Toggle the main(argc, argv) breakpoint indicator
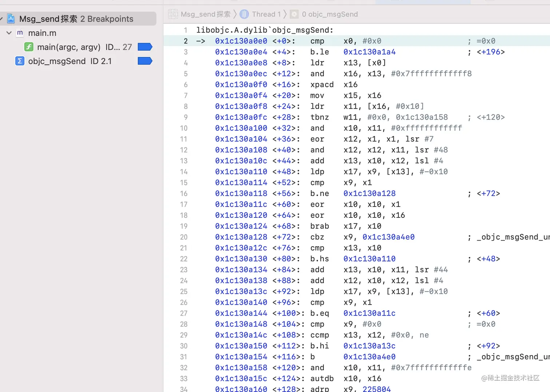The width and height of the screenshot is (550, 392). click(x=145, y=47)
